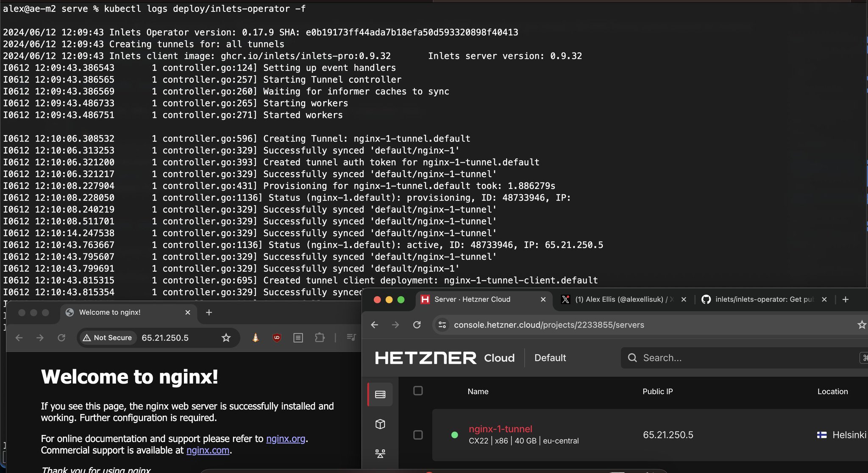
Task: Click 'Inlets Operator version: 0.17.9' log line
Action: point(261,32)
